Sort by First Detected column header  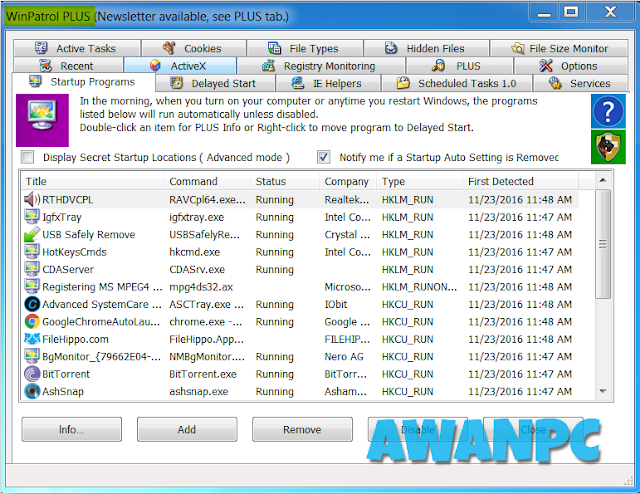520,181
